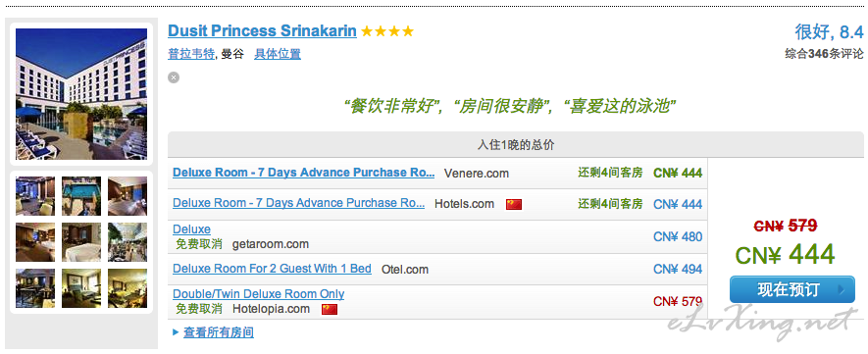Click the China flag icon next to Hotels.com
868x354 pixels.
514,205
